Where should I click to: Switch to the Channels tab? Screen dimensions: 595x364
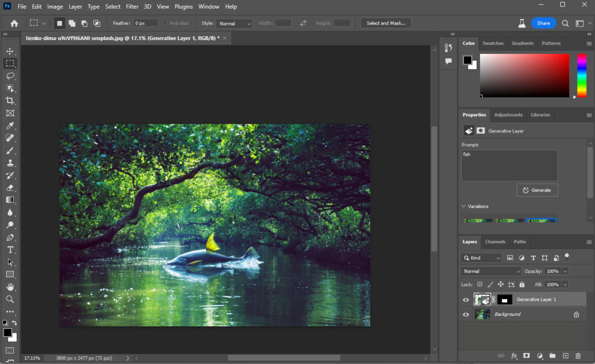tap(495, 242)
